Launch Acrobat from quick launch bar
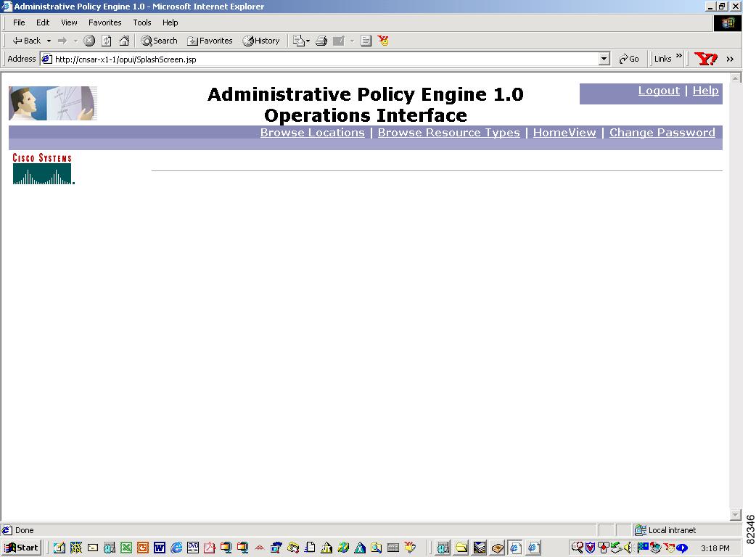Screen dimensions: 756x557 coord(210,548)
